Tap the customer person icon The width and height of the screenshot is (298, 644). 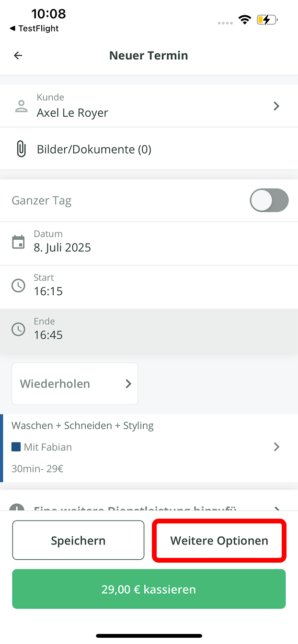coord(21,106)
